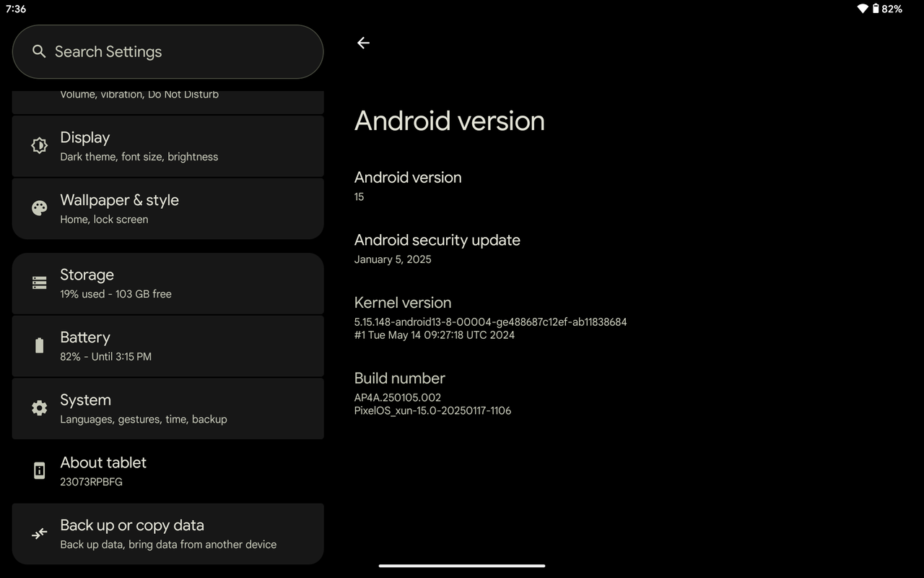The width and height of the screenshot is (924, 578).
Task: Tap the battery indicator in status bar
Action: pyautogui.click(x=876, y=9)
